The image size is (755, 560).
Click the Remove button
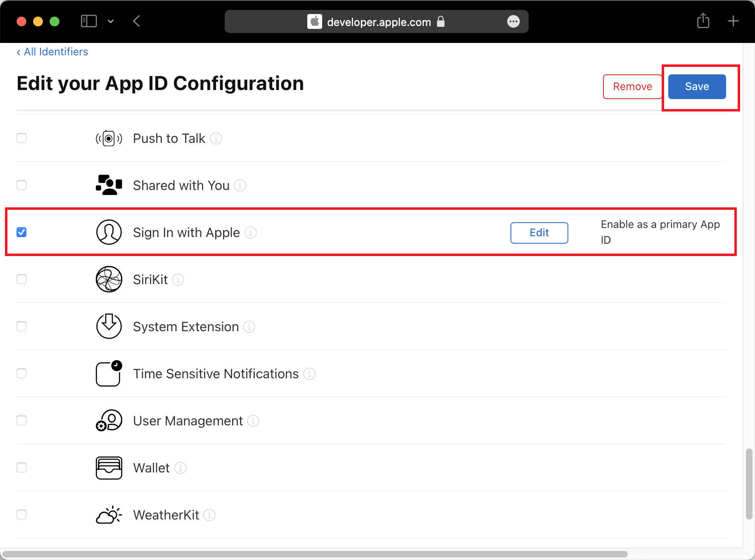tap(632, 87)
